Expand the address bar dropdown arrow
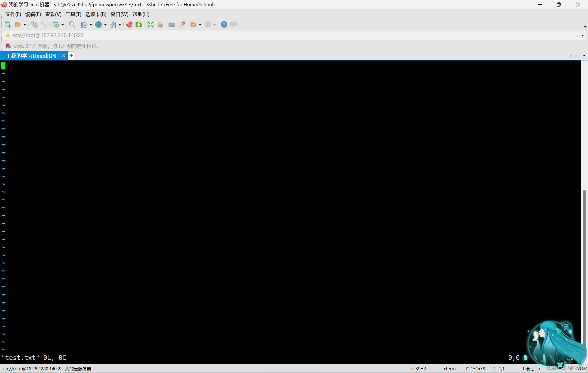This screenshot has width=588, height=373. (583, 35)
